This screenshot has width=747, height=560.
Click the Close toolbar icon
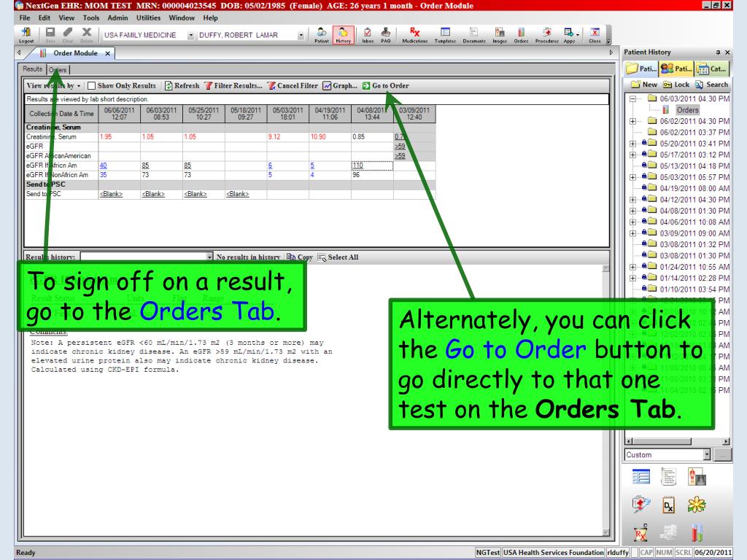click(x=595, y=35)
